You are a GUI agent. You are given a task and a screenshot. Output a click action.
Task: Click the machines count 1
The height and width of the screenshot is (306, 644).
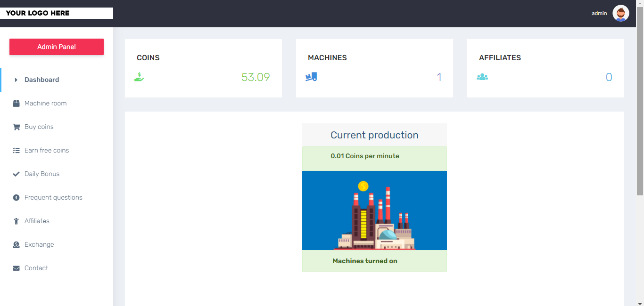(439, 77)
